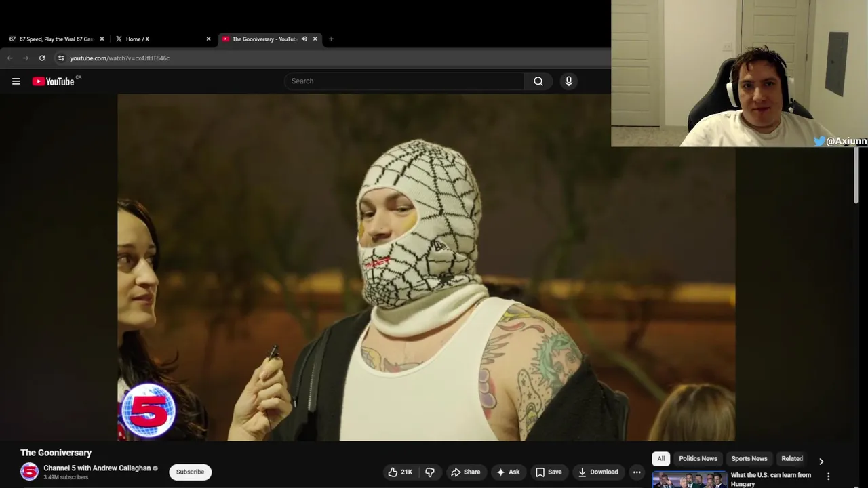Subscribe to Channel 5 with Andrew Callaghan
868x488 pixels.
point(190,472)
